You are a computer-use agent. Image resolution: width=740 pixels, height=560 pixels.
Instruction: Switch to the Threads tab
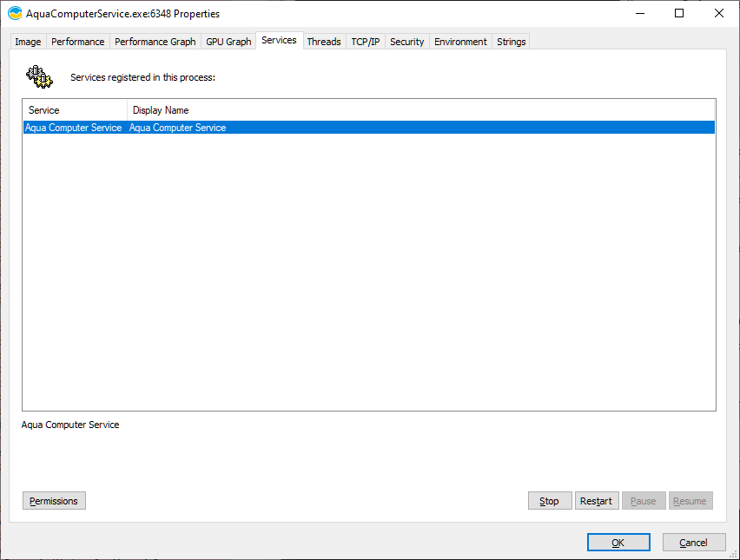324,42
